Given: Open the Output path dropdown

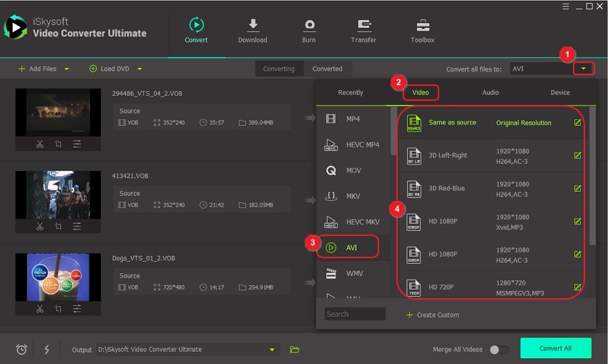Looking at the screenshot, I should pos(272,350).
